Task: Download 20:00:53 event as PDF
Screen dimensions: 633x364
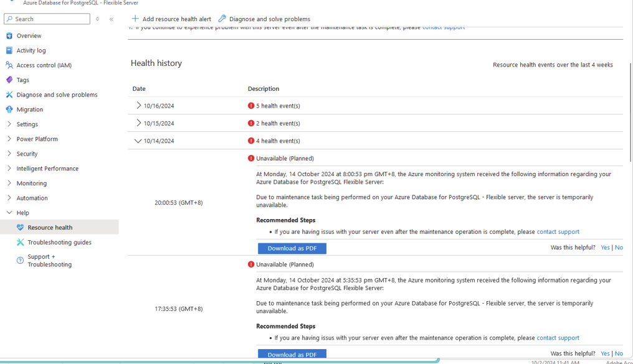Action: point(292,248)
